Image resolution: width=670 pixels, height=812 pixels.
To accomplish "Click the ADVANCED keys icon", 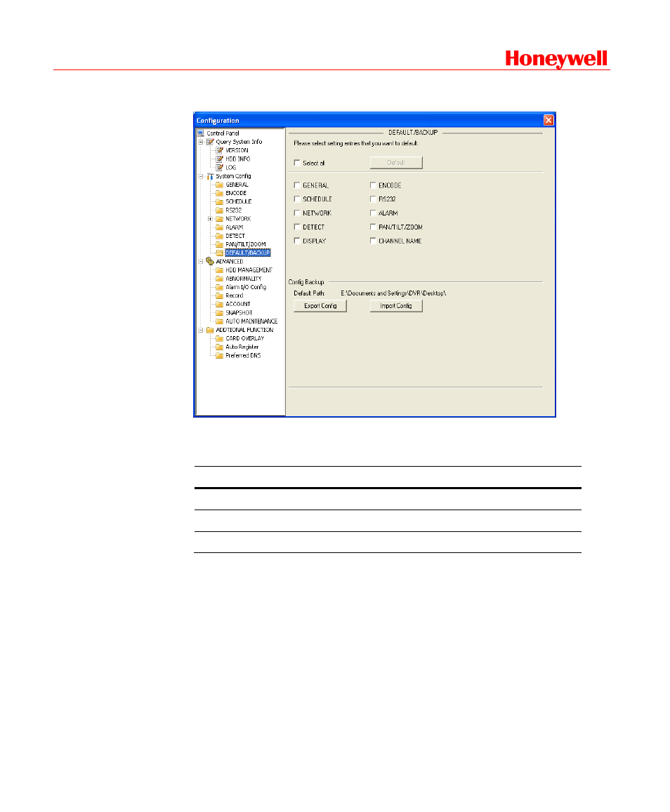I will click(210, 262).
